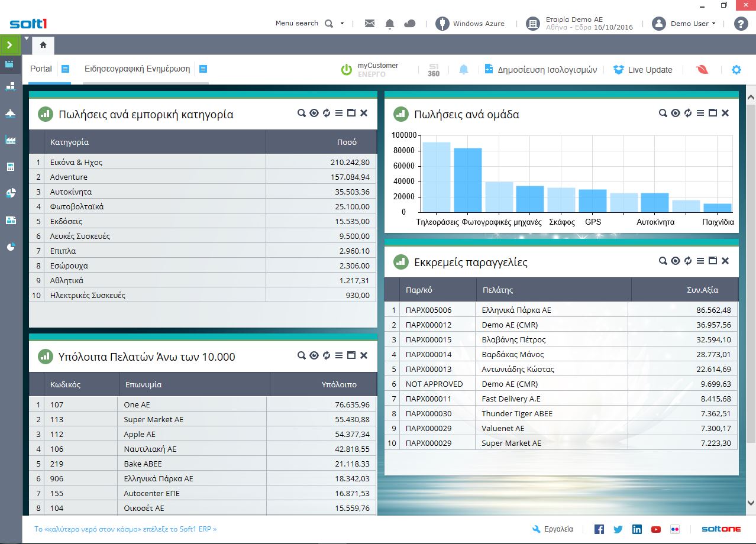Search within Πωλήσεις ανά εμπορική κατηγορία widget
The height and width of the screenshot is (544, 756).
coord(302,113)
